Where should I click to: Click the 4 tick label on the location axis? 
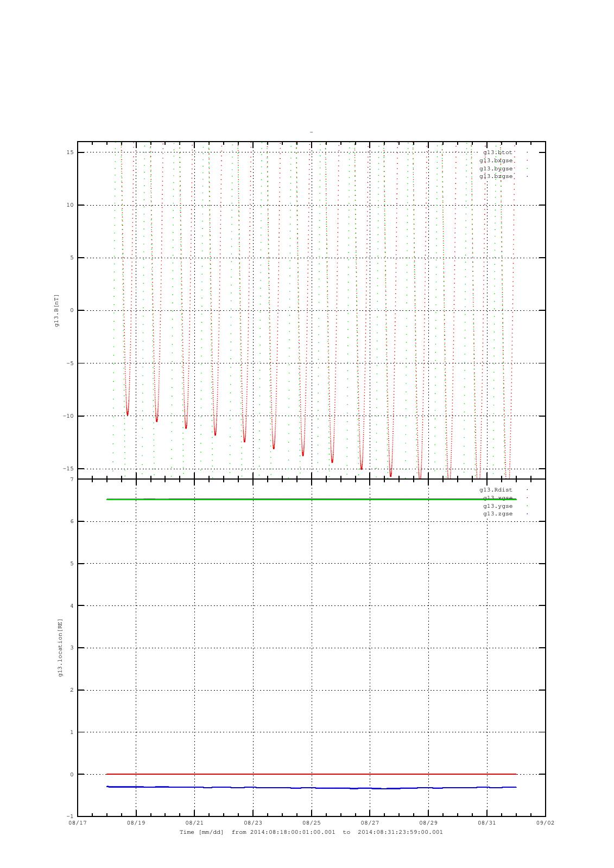[72, 606]
